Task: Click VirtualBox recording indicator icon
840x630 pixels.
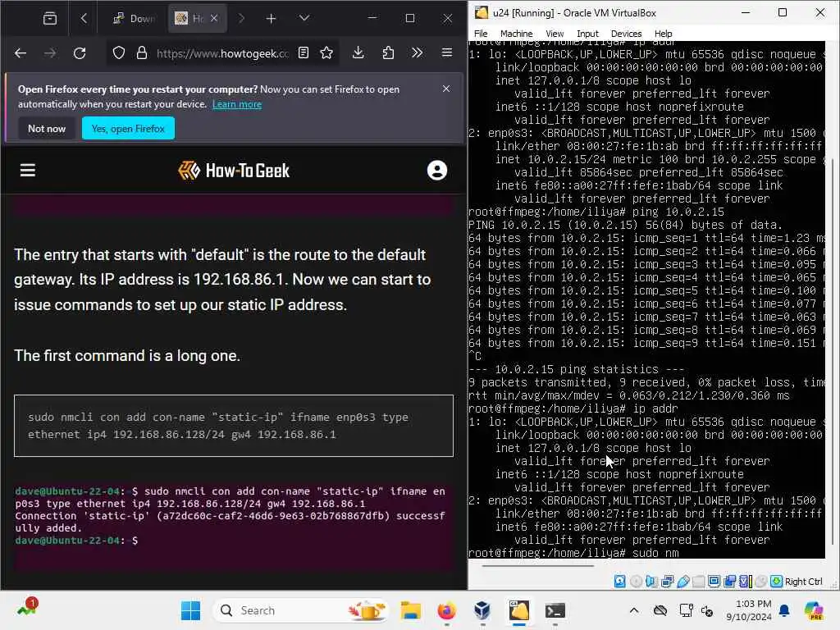Action: (729, 582)
